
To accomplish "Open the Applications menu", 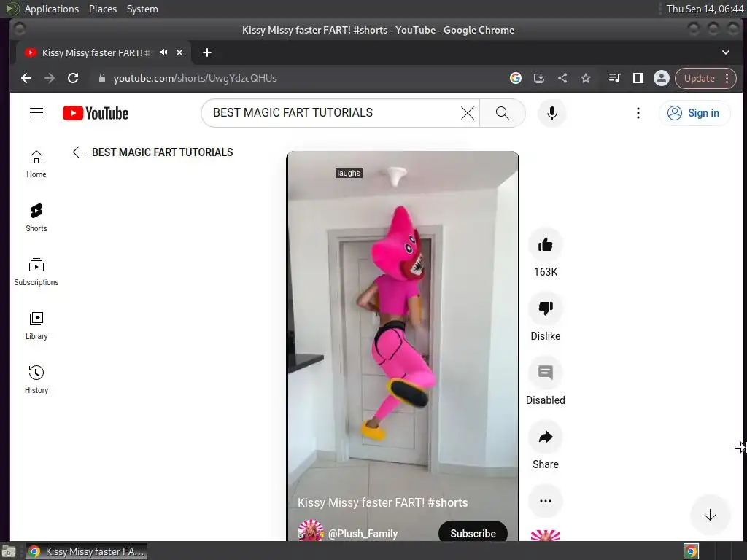I will [52, 9].
